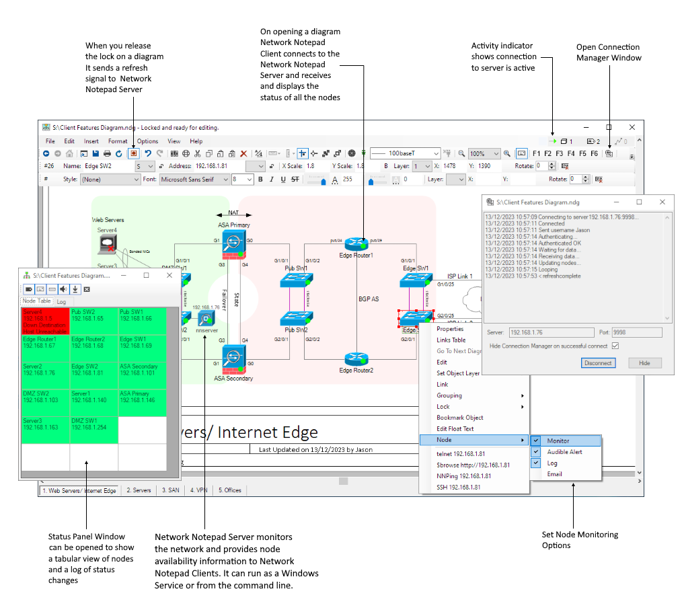Toggle the Audible Alert node option

pos(565,452)
